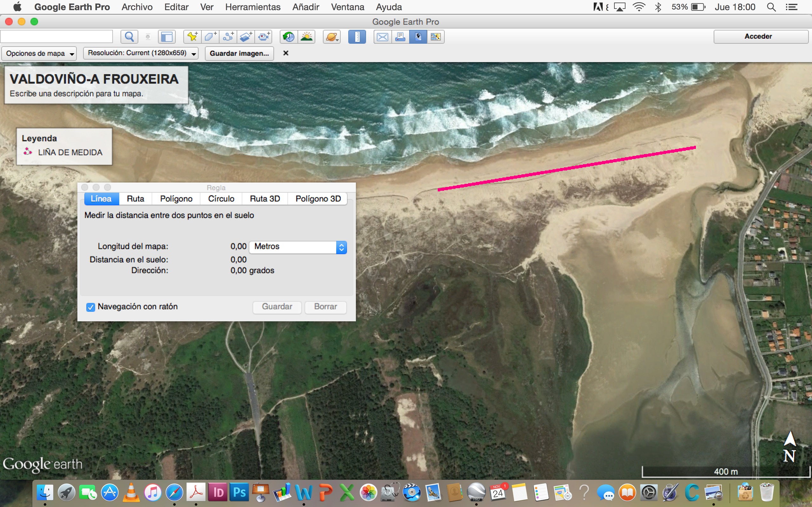Image resolution: width=812 pixels, height=507 pixels.
Task: Click the email envelope icon
Action: [382, 36]
